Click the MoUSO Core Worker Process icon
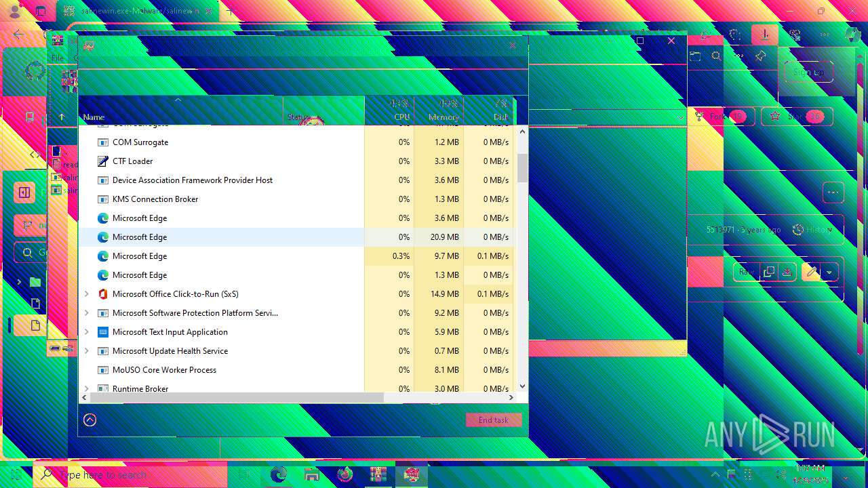Image resolution: width=868 pixels, height=488 pixels. pos(103,370)
